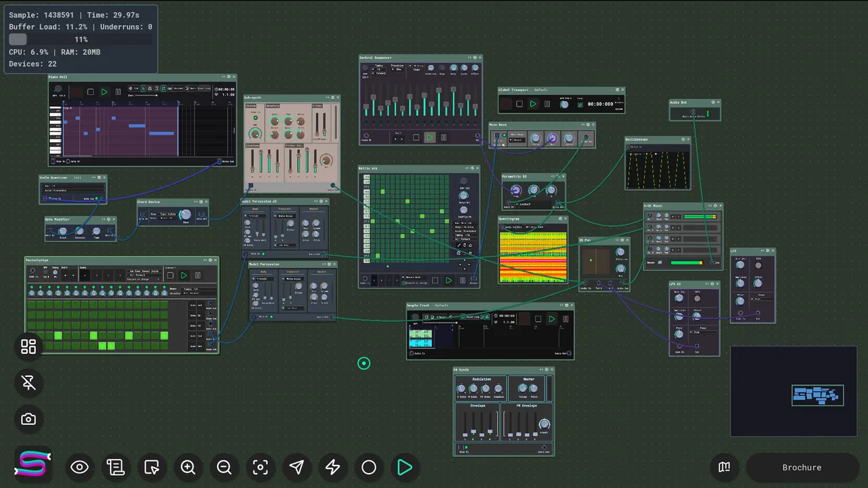
Task: Open White Noise dropdown in Modal Percussion #2
Action: [285, 216]
